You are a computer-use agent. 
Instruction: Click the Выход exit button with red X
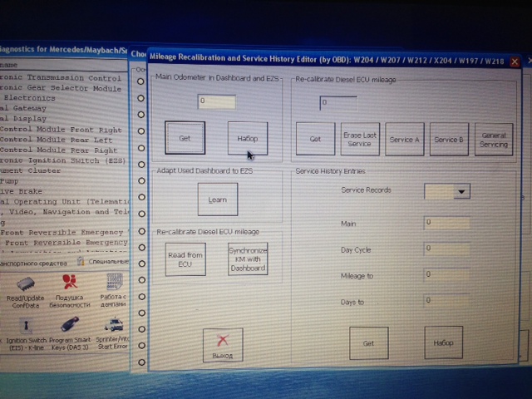point(223,345)
